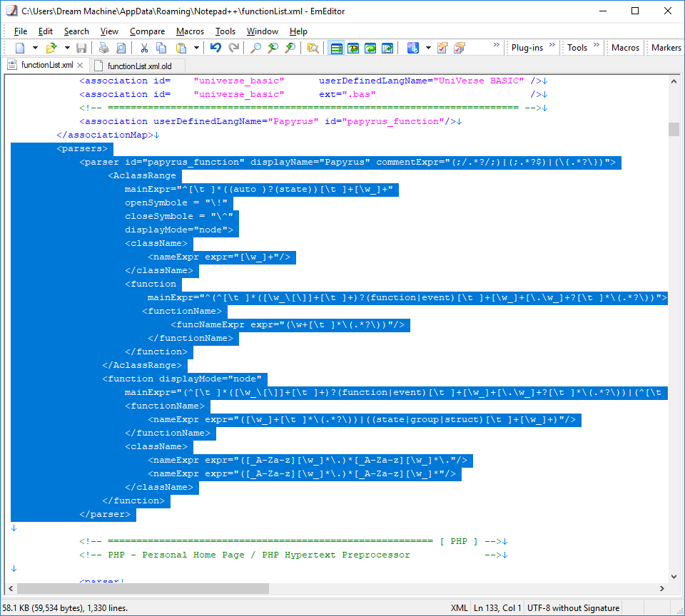The image size is (685, 616).
Task: Open the New file dropdown arrow
Action: (x=36, y=48)
